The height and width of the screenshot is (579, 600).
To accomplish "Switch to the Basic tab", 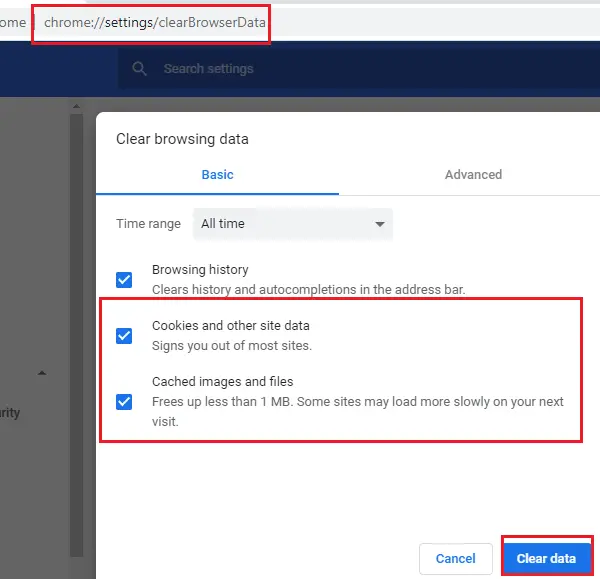I will click(217, 174).
